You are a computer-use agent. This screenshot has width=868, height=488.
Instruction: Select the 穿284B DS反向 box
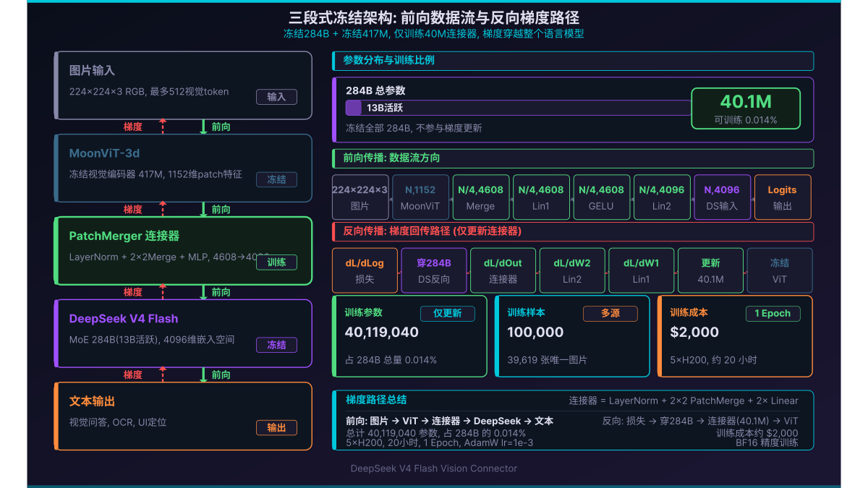click(434, 270)
